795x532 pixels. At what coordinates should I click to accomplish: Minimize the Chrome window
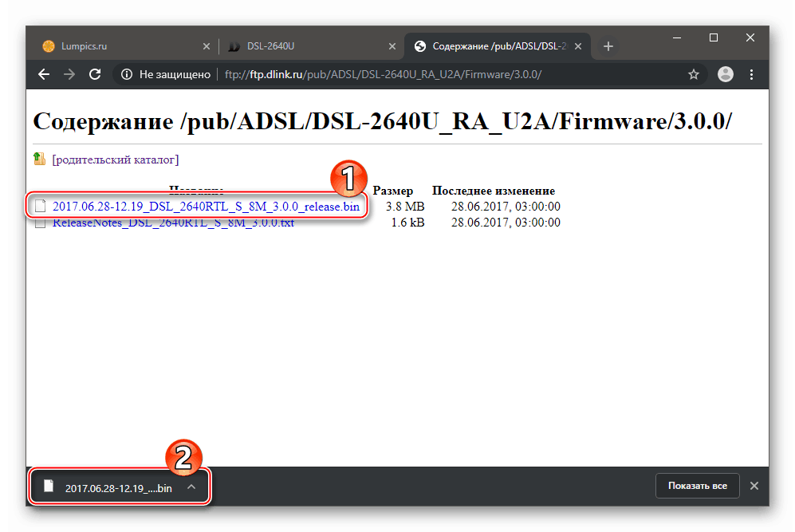point(677,38)
